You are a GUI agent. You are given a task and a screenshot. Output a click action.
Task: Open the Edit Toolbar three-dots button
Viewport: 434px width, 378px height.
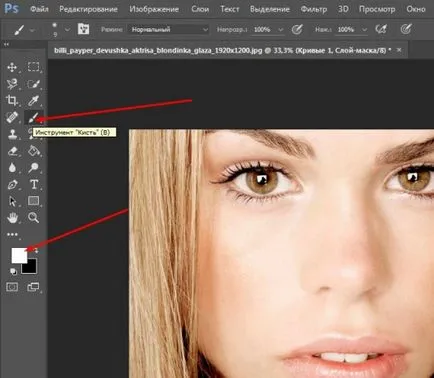pyautogui.click(x=12, y=235)
